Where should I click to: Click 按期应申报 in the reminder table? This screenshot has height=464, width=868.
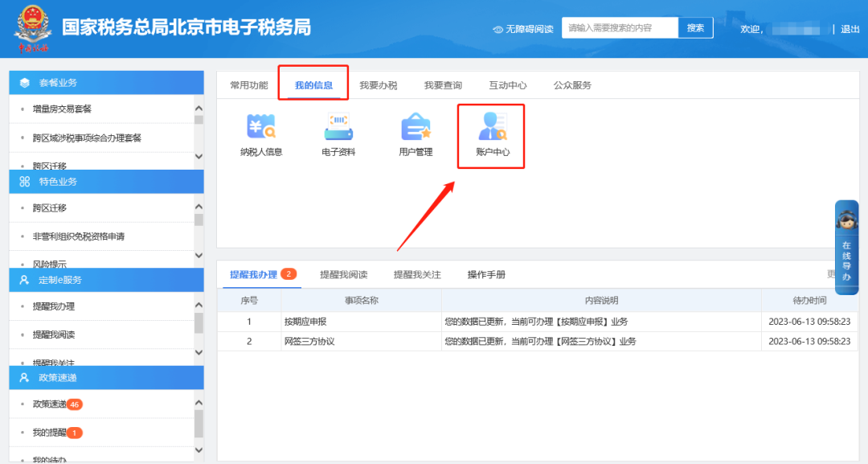(x=305, y=322)
